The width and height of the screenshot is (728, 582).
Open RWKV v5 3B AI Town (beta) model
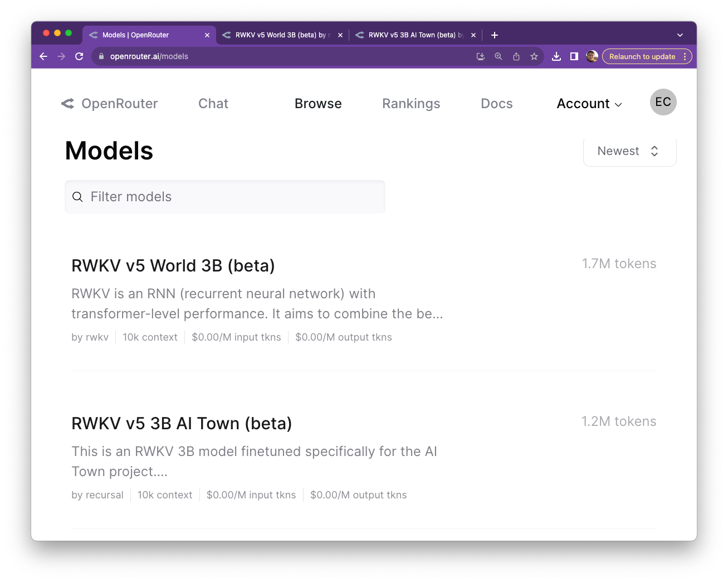[x=182, y=424]
